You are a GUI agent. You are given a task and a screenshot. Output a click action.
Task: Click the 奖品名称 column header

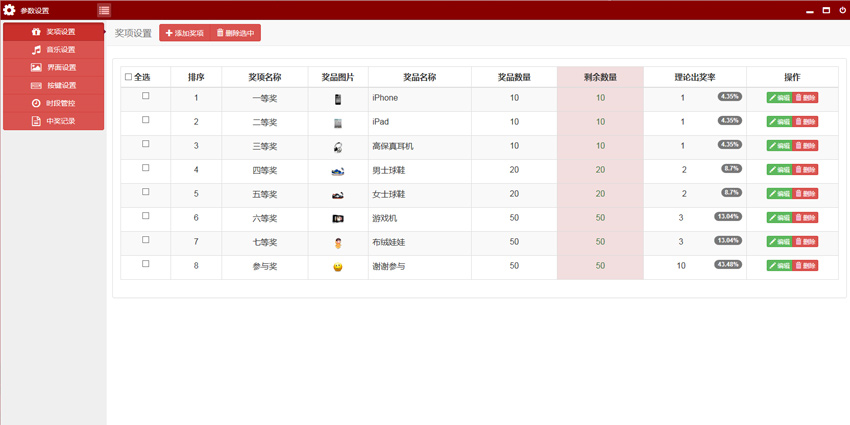420,78
